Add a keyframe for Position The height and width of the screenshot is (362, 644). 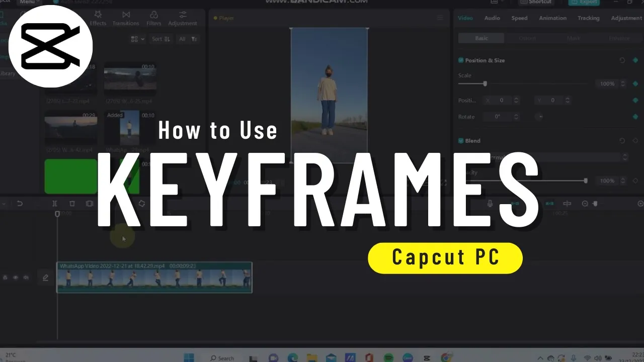(635, 101)
